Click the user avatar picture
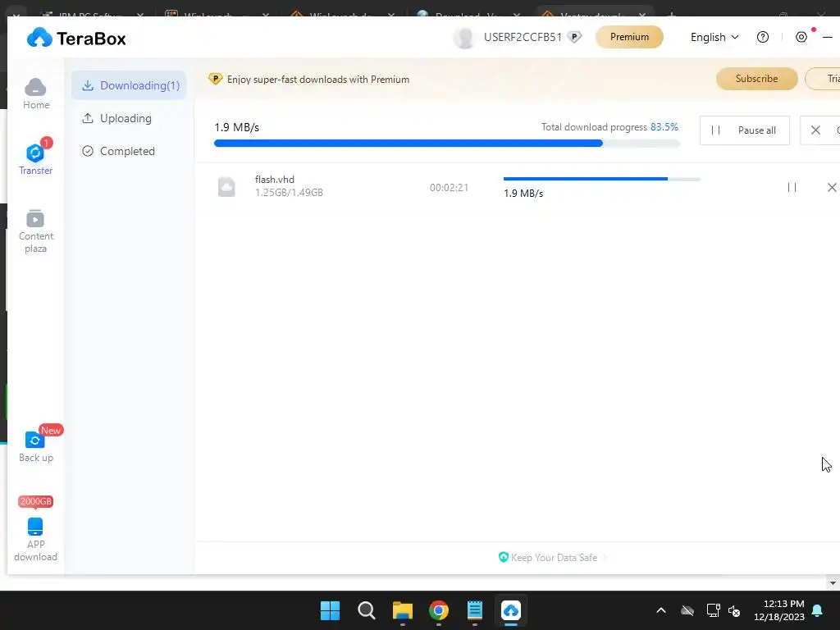Image resolution: width=840 pixels, height=630 pixels. click(x=464, y=38)
